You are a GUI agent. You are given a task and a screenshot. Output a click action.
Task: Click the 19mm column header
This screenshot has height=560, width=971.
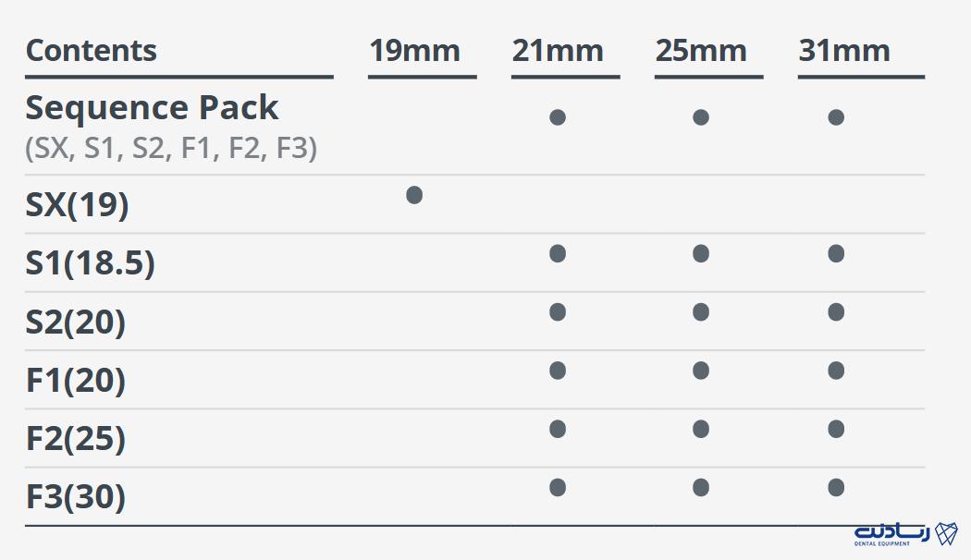coord(414,51)
